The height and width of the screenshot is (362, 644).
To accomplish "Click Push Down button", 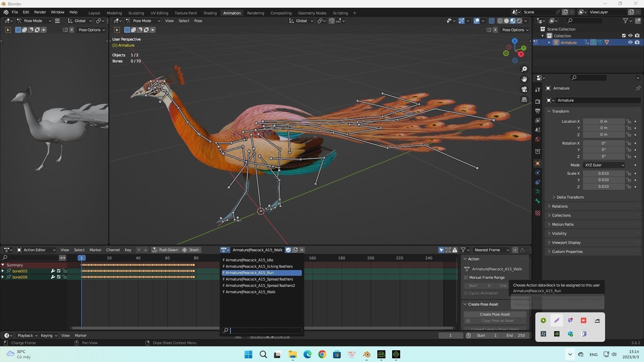I will tap(165, 250).
